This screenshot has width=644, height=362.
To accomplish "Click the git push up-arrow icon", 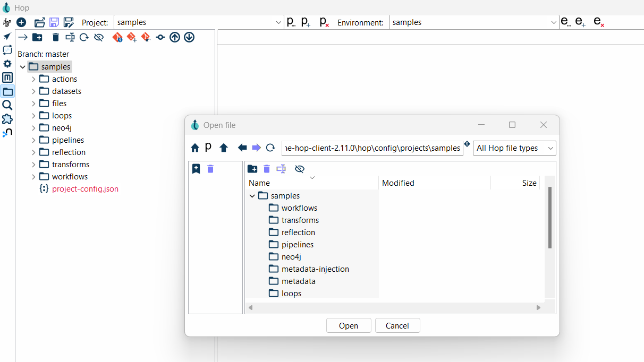I will pyautogui.click(x=175, y=37).
